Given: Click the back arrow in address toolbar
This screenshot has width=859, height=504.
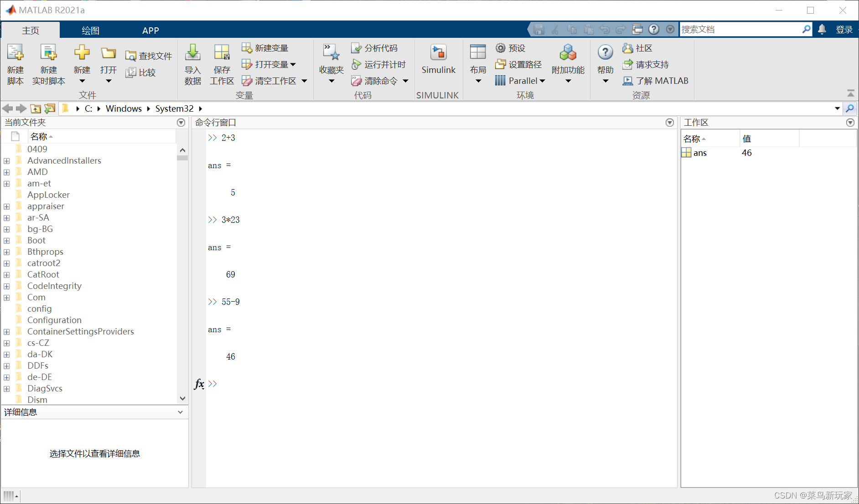Looking at the screenshot, I should 7,108.
